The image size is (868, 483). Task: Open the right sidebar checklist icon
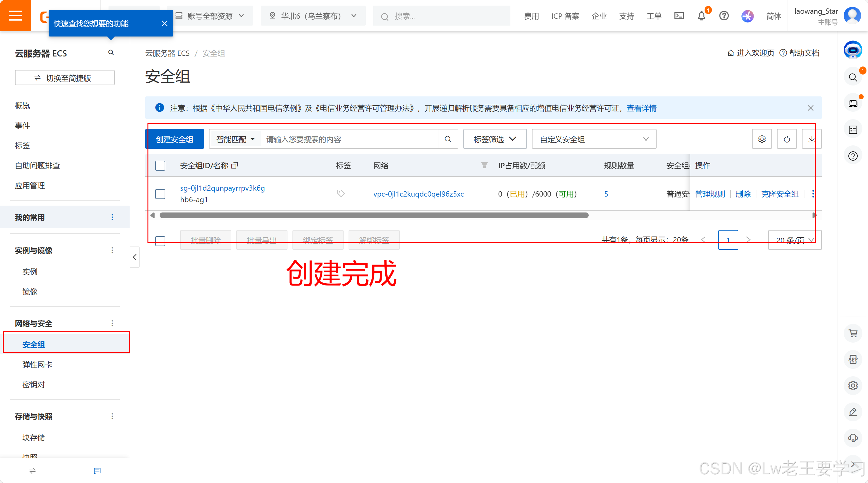coord(853,130)
